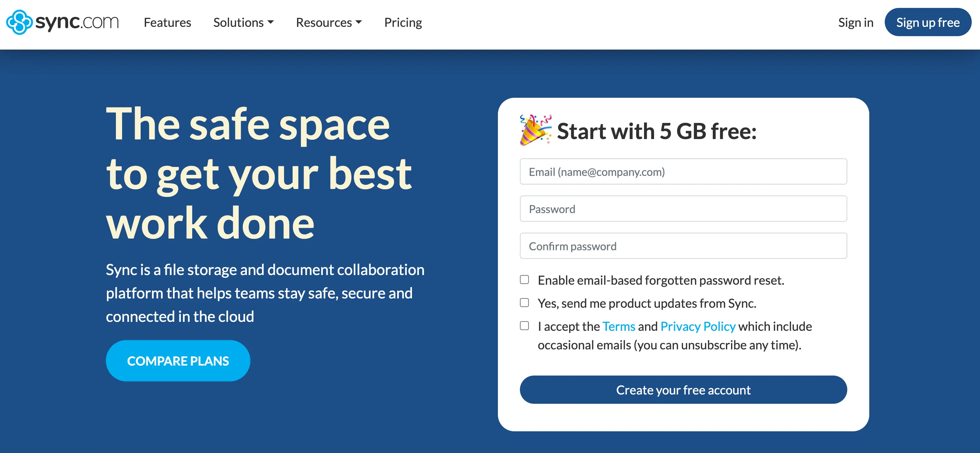Click the COMPARE PLANS button
The height and width of the screenshot is (453, 980).
[x=178, y=360]
